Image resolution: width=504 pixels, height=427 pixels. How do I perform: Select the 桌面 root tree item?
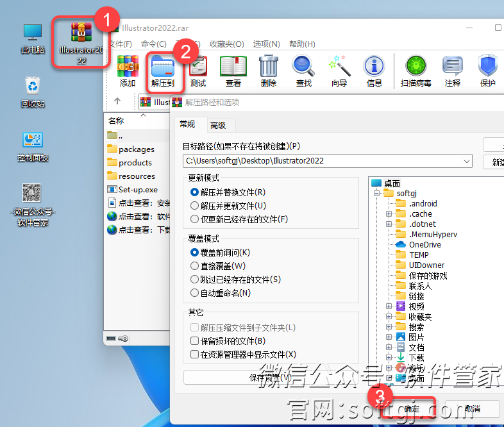pyautogui.click(x=386, y=183)
